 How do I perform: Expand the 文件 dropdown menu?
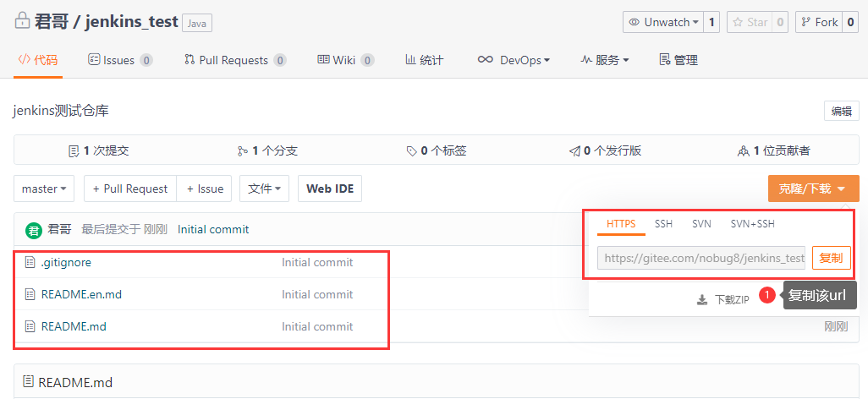pyautogui.click(x=264, y=189)
